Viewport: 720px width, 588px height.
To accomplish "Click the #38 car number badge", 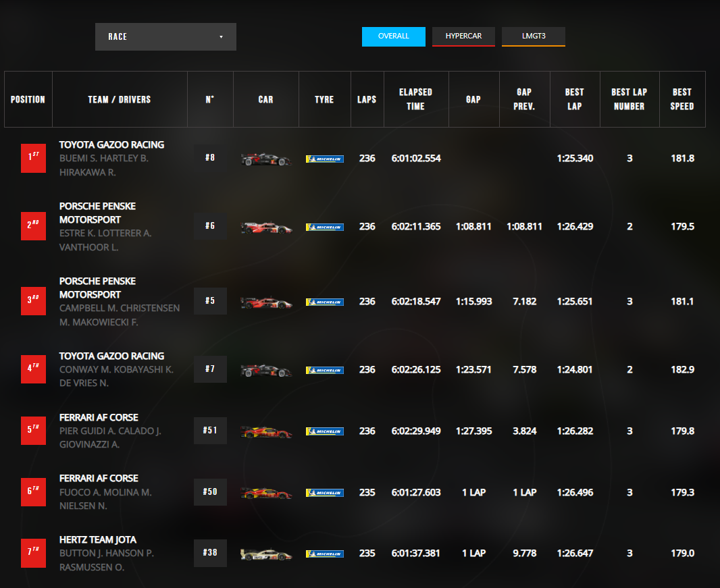I will tap(210, 553).
